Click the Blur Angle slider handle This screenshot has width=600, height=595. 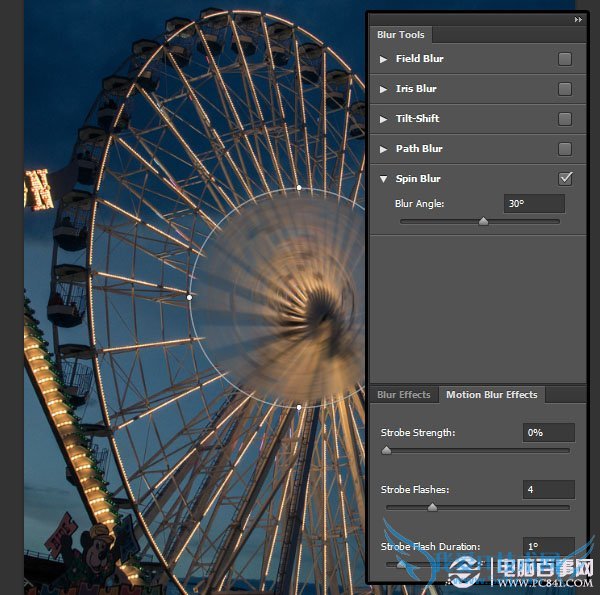(483, 222)
